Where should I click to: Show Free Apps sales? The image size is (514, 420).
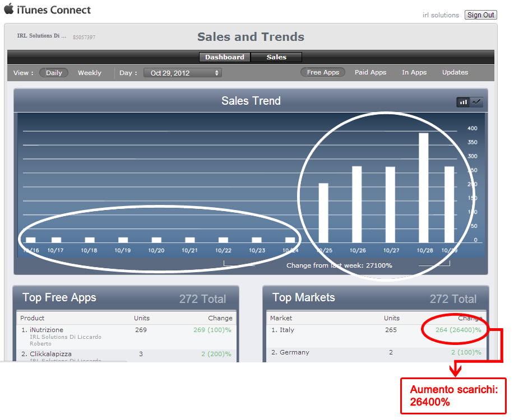click(x=323, y=72)
